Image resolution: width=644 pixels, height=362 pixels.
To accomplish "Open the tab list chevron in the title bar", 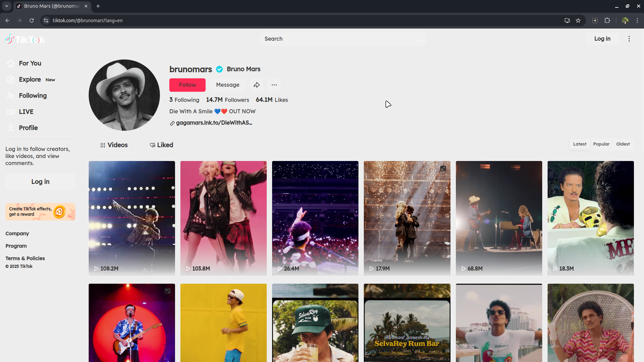I will (6, 6).
